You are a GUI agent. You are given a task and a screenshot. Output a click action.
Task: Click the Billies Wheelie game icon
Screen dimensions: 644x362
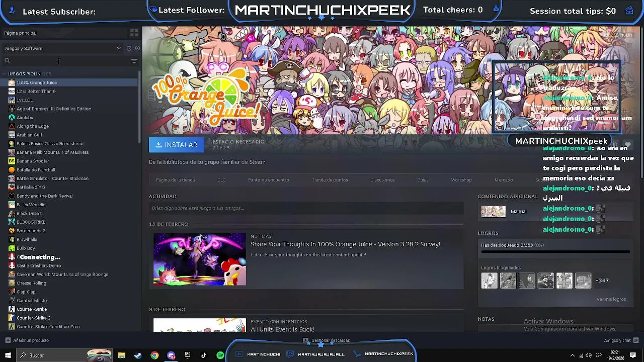click(x=12, y=205)
